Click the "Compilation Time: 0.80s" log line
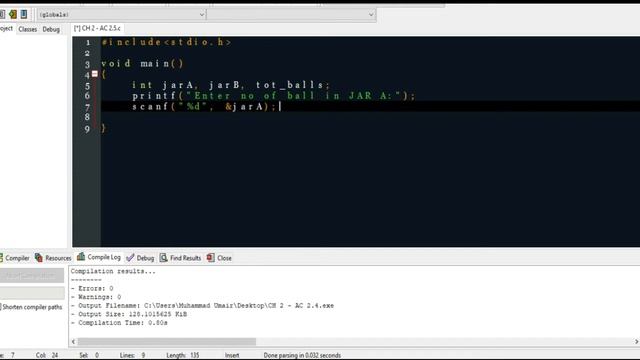 point(119,323)
